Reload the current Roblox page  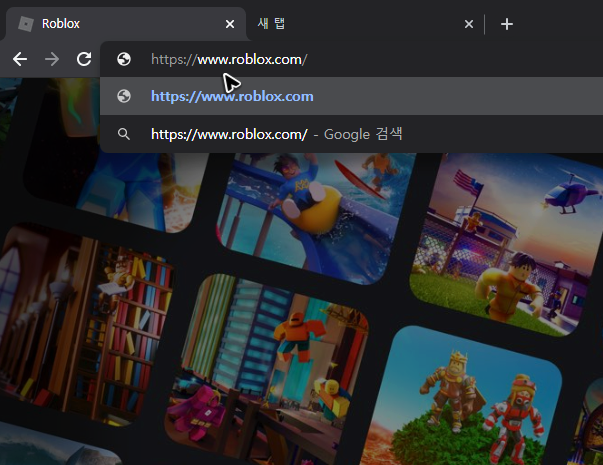point(84,59)
